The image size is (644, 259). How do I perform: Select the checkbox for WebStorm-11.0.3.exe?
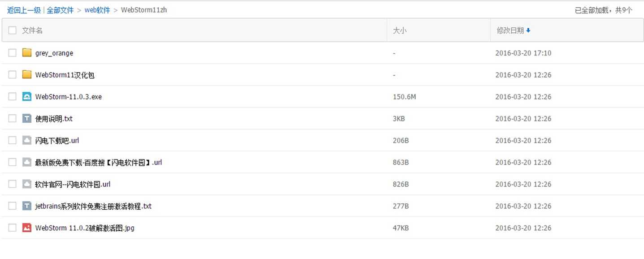(x=13, y=96)
